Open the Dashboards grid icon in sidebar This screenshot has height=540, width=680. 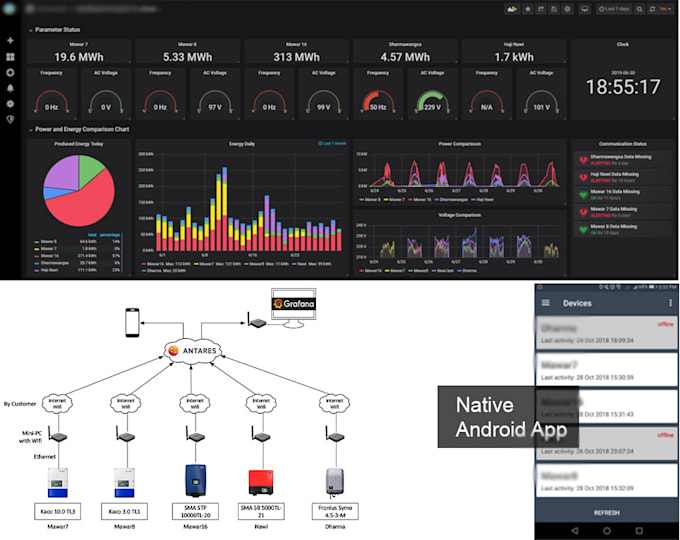click(10, 57)
